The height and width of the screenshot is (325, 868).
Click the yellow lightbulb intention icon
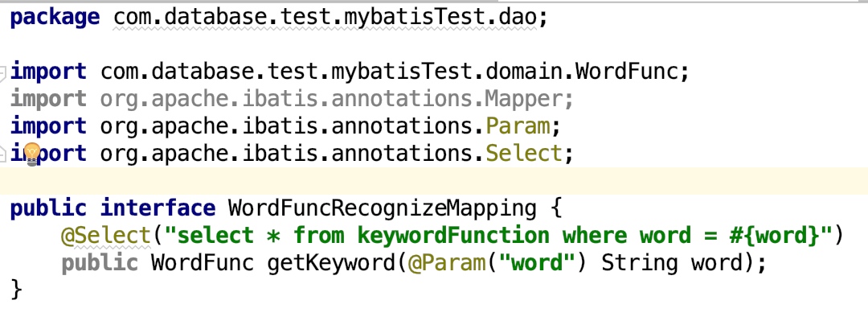click(32, 153)
